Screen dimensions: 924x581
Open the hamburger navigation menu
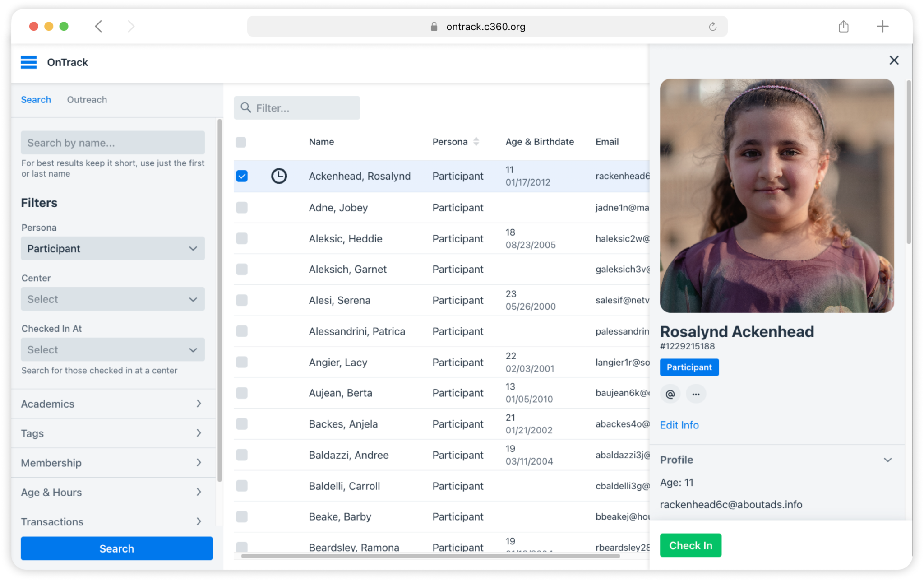[x=28, y=62]
